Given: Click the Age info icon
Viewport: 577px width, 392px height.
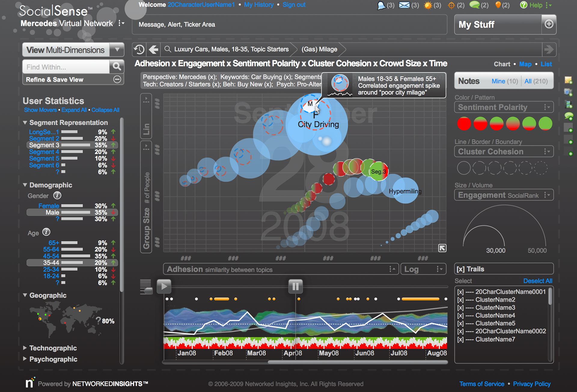Looking at the screenshot, I should pyautogui.click(x=46, y=232).
